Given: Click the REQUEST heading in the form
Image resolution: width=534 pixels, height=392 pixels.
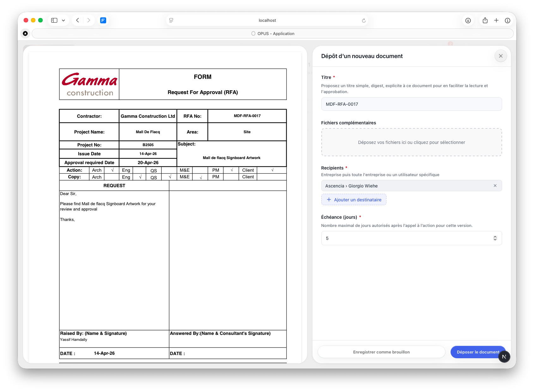Looking at the screenshot, I should [114, 186].
